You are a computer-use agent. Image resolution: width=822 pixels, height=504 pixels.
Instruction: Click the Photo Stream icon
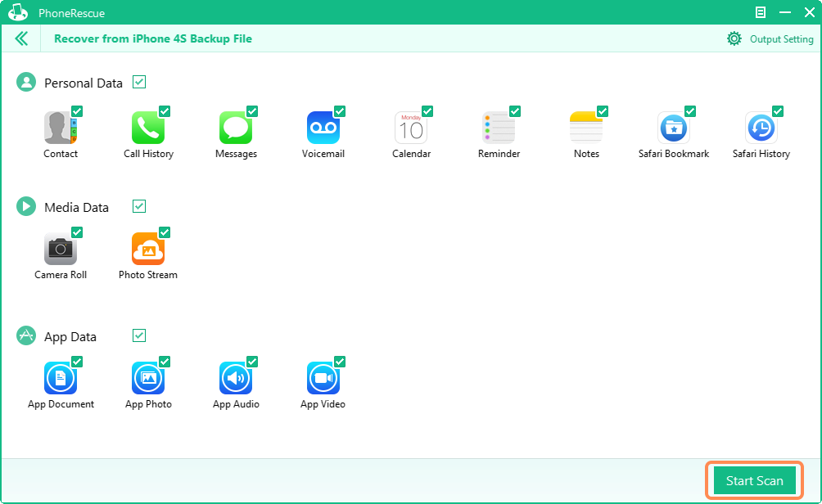tap(148, 249)
